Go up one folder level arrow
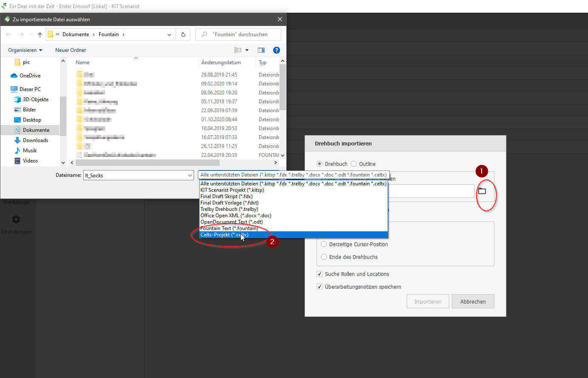 click(x=40, y=34)
